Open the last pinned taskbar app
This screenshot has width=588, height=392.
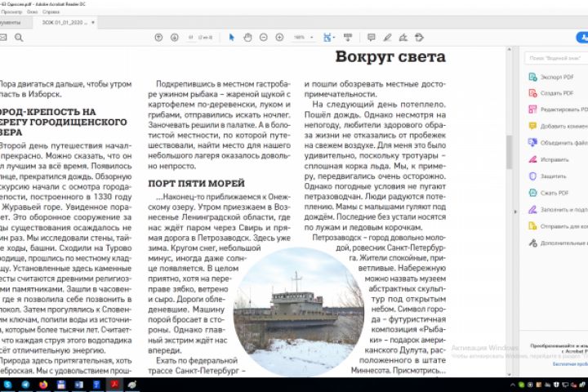pyautogui.click(x=132, y=385)
